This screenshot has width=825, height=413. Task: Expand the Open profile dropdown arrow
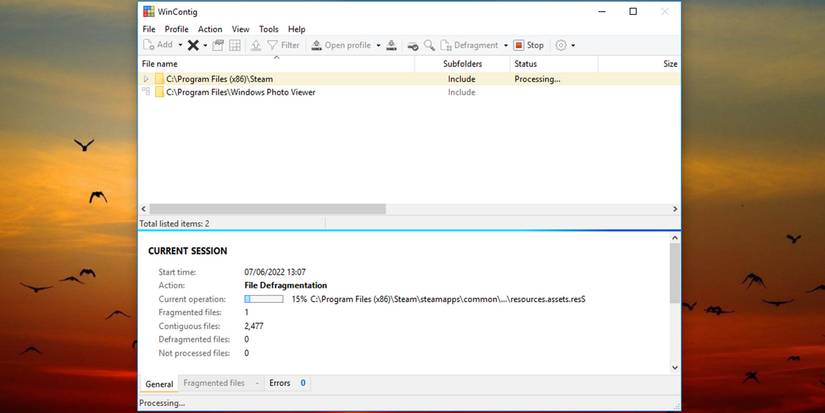pos(378,45)
